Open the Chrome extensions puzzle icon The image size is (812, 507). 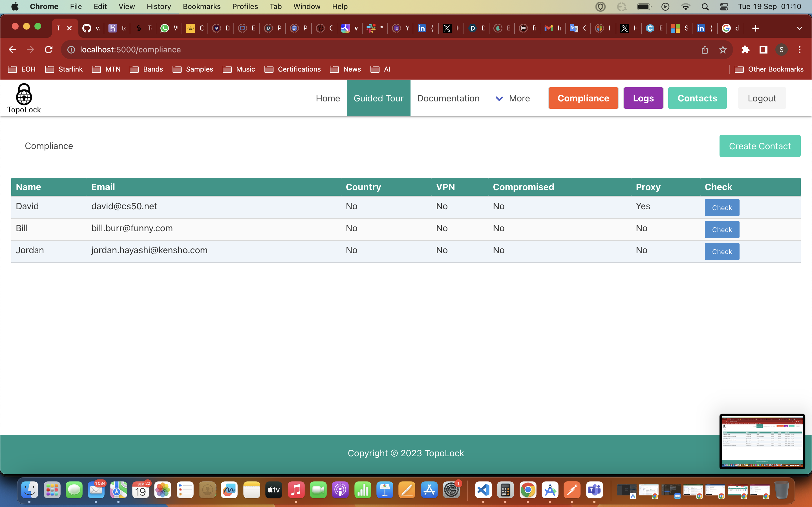[745, 50]
